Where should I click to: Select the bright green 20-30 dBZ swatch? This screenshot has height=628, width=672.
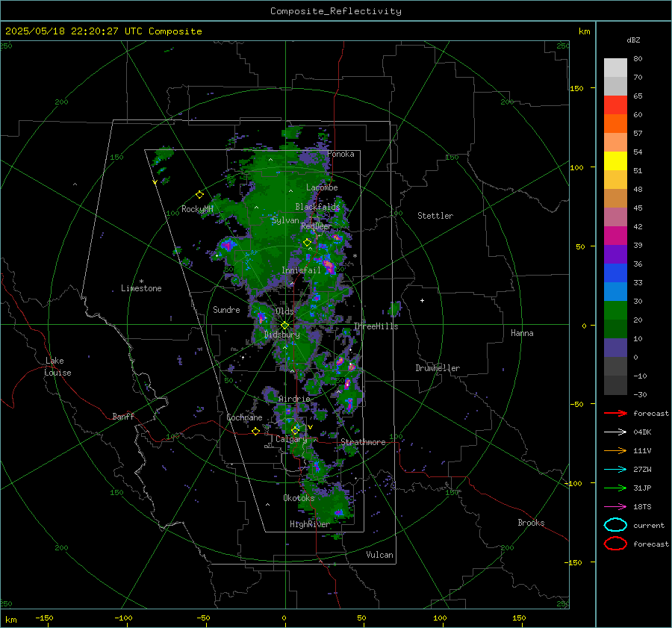(x=615, y=311)
